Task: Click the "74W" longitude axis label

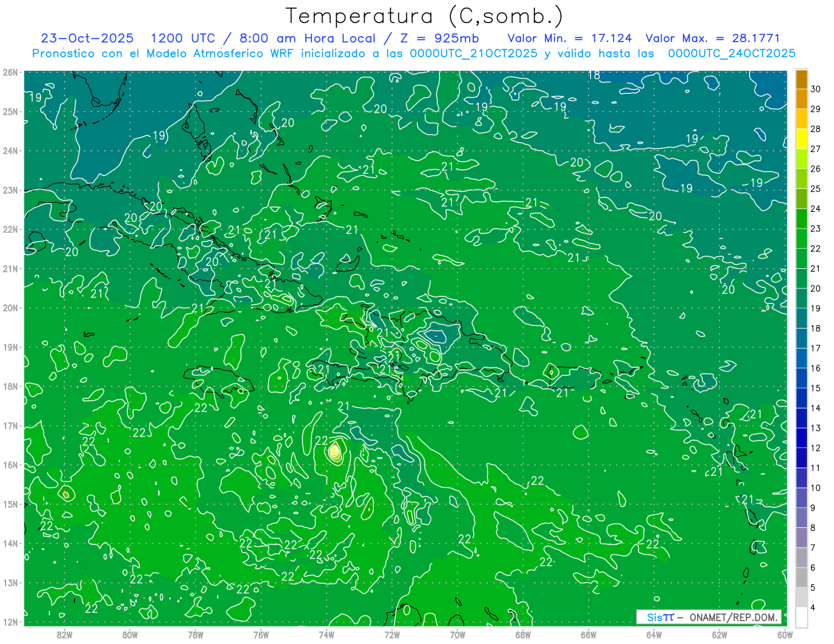Action: coord(327,634)
